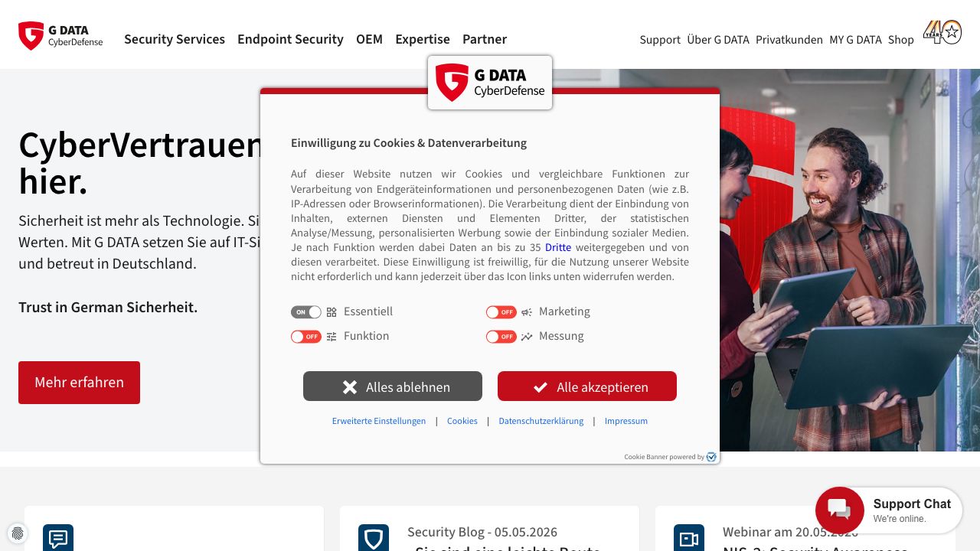Open MY G DATA
The width and height of the screenshot is (980, 551).
855,40
